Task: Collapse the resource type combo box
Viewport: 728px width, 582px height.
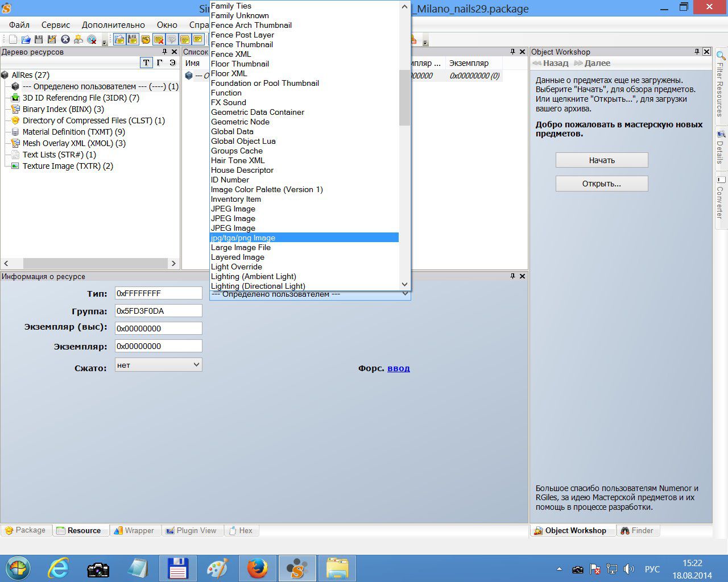Action: (405, 294)
